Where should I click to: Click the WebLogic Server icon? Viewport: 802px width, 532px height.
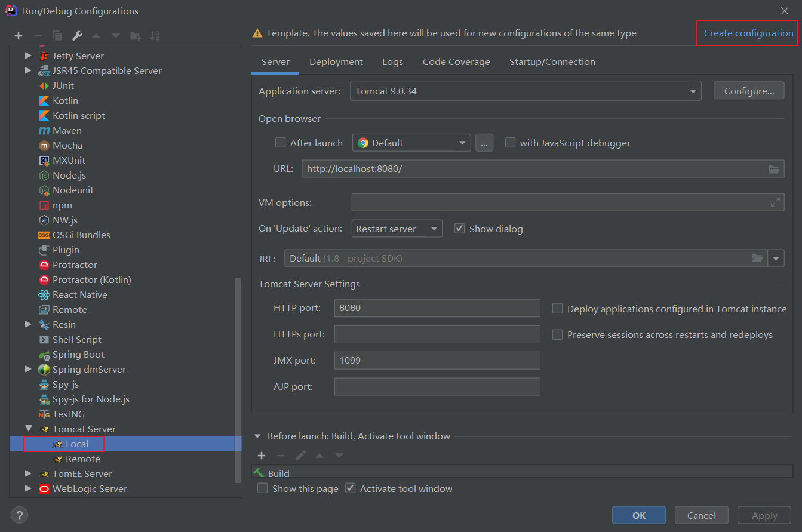pyautogui.click(x=44, y=488)
